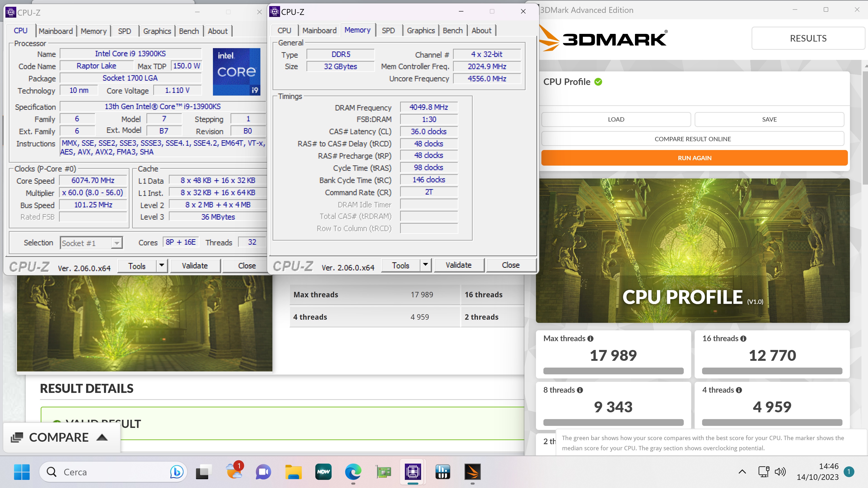Click Validate in left CPU-Z window

(195, 266)
